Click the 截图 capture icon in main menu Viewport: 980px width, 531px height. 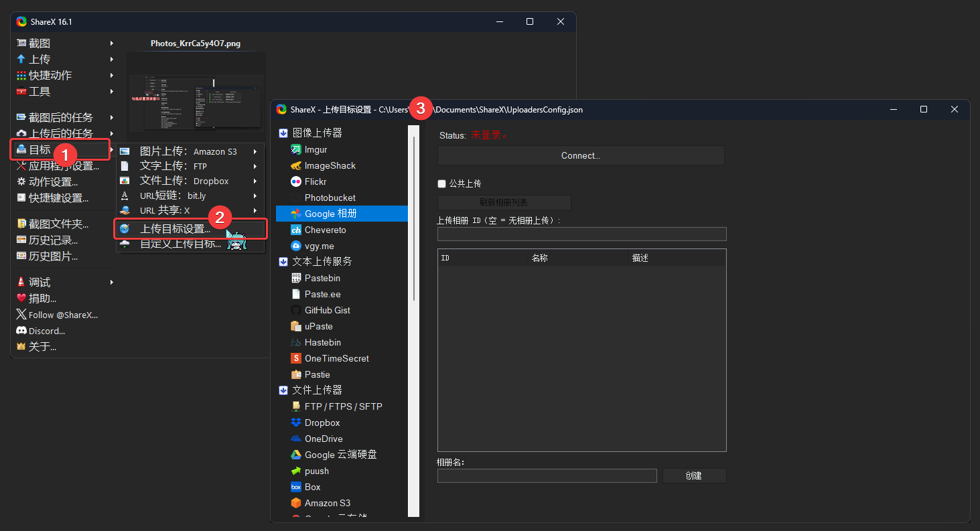pyautogui.click(x=21, y=43)
